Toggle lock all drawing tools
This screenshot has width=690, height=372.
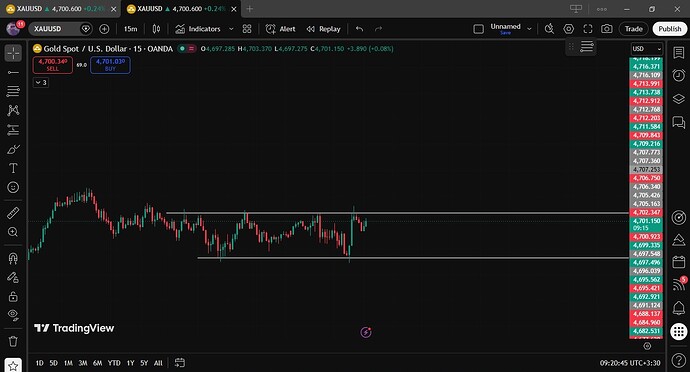click(x=13, y=296)
